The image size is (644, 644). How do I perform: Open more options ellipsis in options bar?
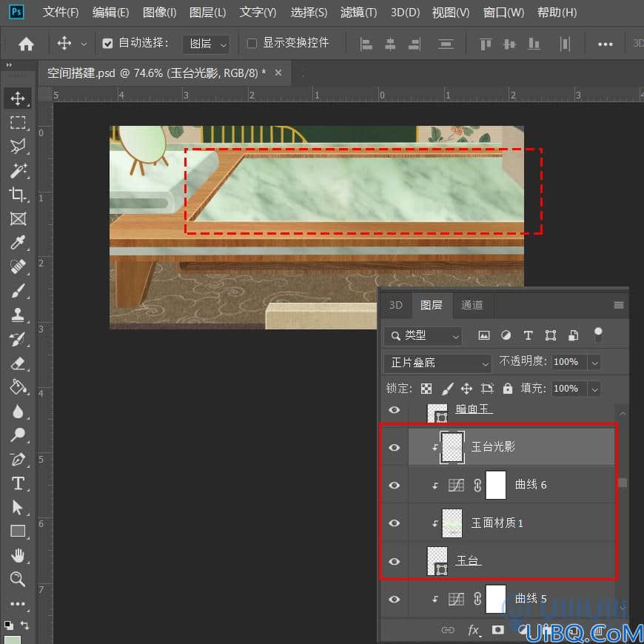(x=606, y=44)
